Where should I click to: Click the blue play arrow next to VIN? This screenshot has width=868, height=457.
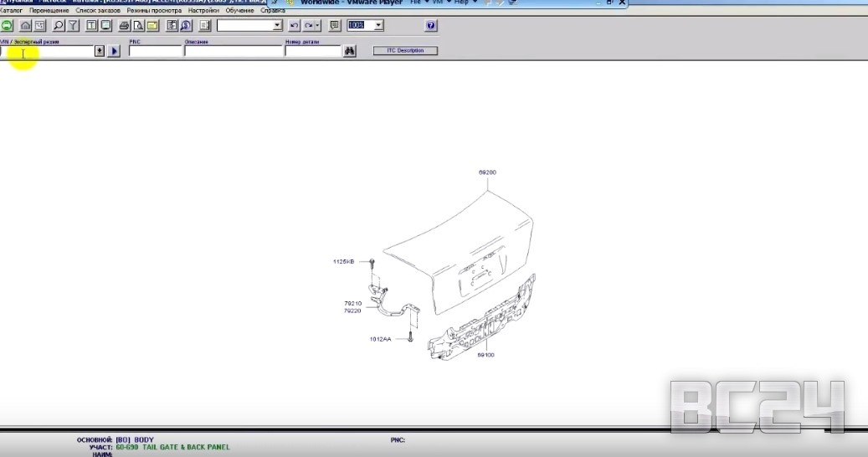point(115,51)
